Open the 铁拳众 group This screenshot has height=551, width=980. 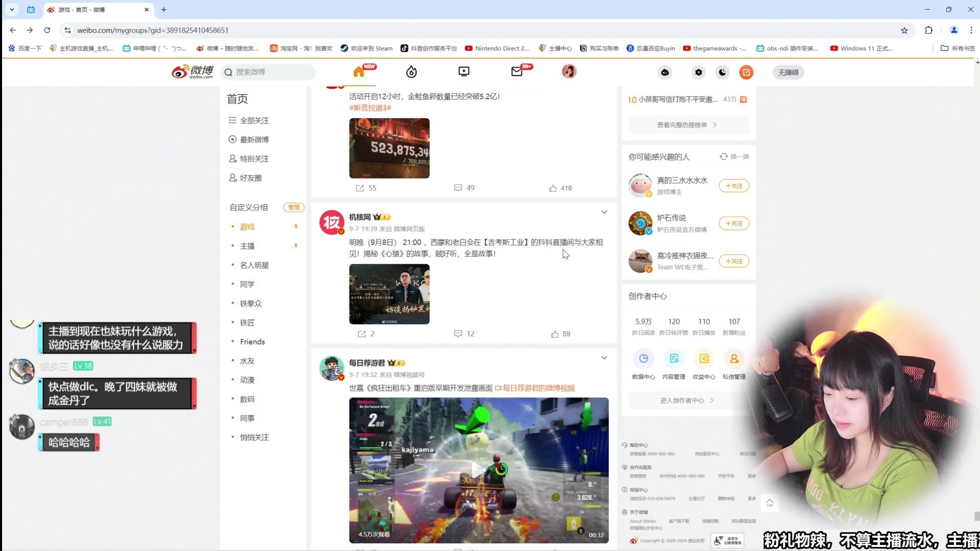(251, 303)
